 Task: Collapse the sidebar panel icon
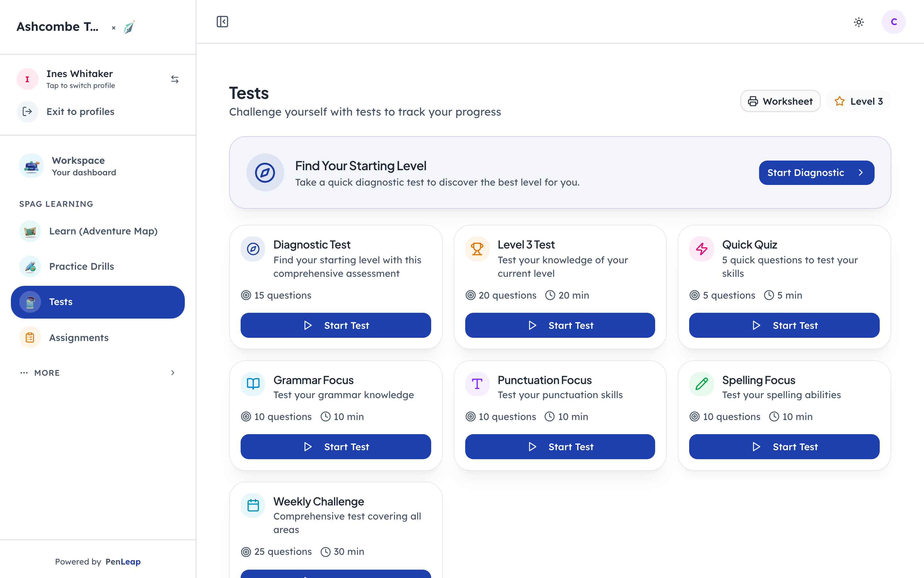(222, 22)
